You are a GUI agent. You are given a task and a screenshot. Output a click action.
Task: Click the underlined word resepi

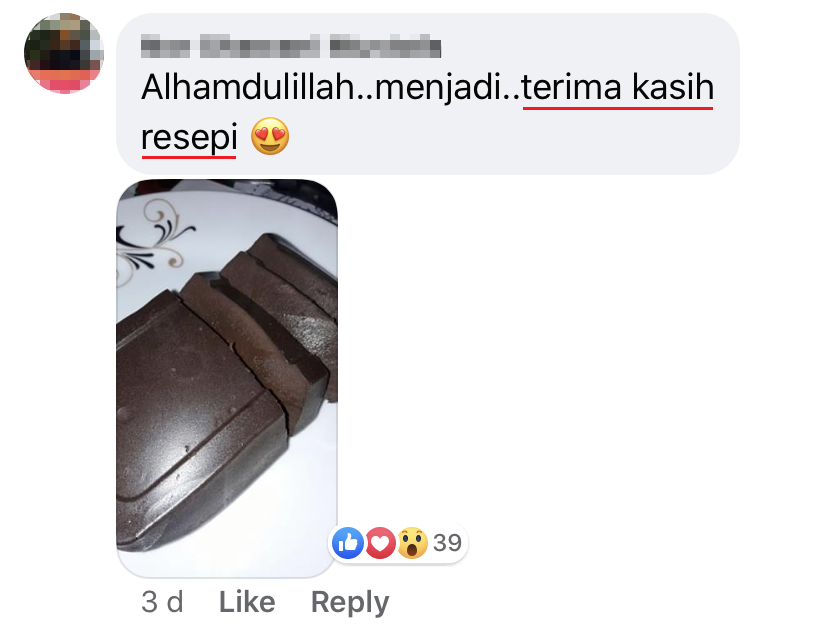[x=189, y=137]
